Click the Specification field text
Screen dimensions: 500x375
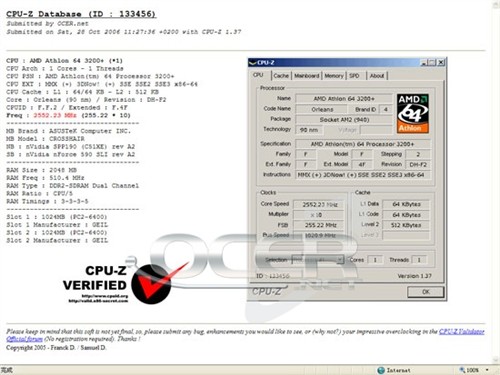[362, 144]
